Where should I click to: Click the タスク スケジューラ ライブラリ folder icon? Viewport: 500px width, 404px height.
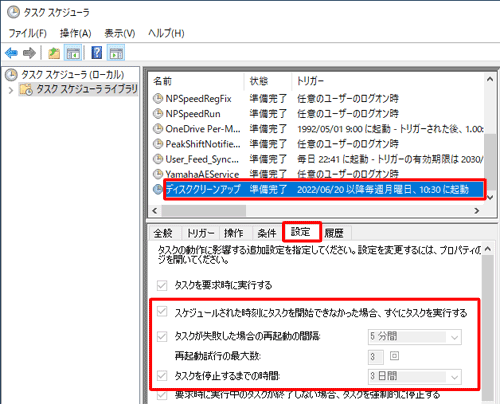pyautogui.click(x=26, y=89)
